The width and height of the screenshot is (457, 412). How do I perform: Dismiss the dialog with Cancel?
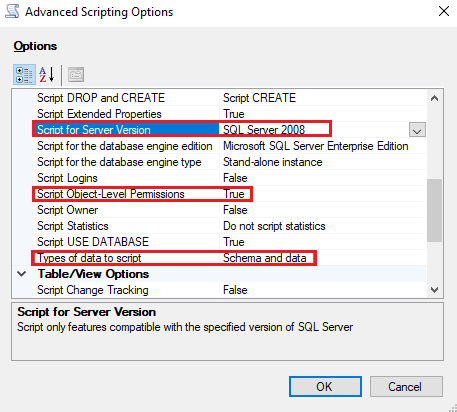tap(406, 387)
